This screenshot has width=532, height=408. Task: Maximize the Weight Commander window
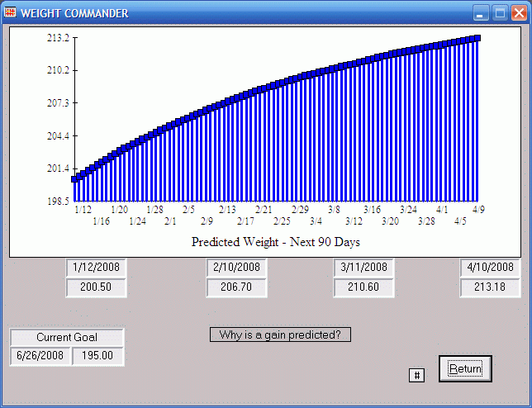point(500,12)
